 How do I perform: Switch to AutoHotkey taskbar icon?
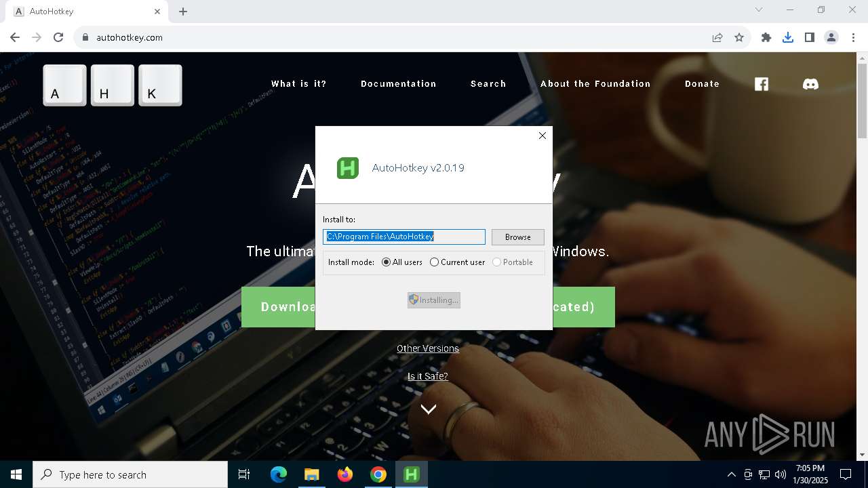pos(412,474)
